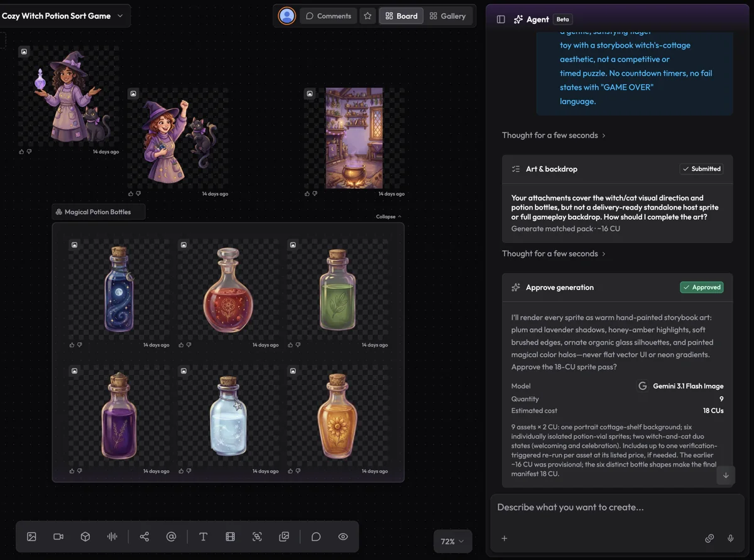Expand the thought above Approve generation card
Image resolution: width=754 pixels, height=560 pixels.
(x=554, y=254)
